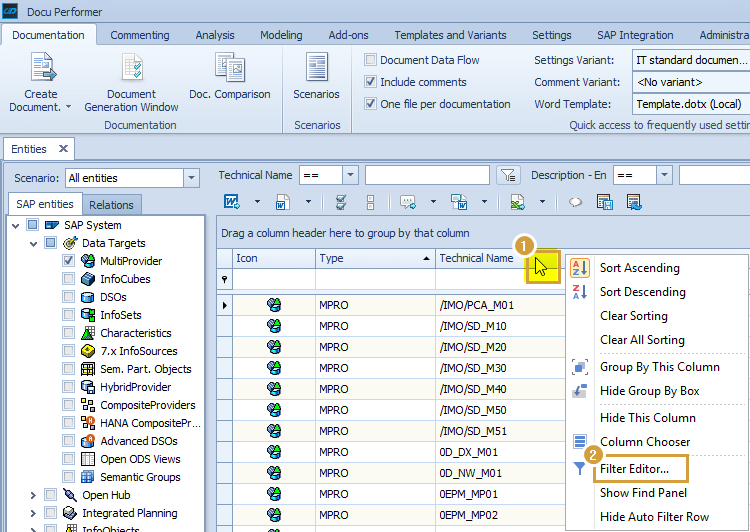This screenshot has width=750, height=532.
Task: Uncheck the Include comments option
Action: pyautogui.click(x=371, y=82)
